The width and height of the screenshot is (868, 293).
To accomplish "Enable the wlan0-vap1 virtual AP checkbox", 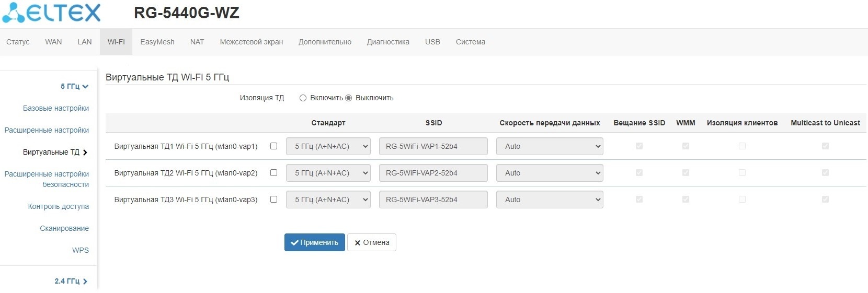I will [x=273, y=146].
